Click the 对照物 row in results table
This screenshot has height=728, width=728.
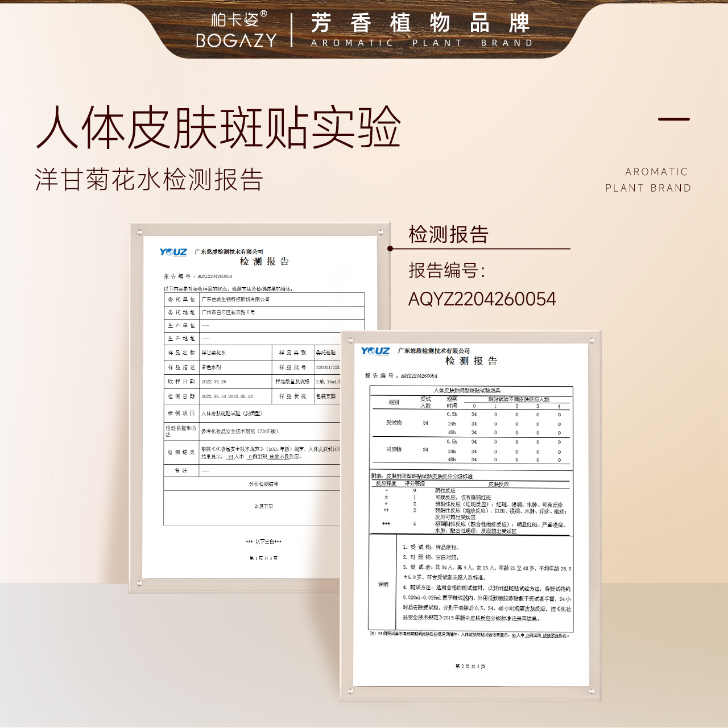[x=471, y=450]
